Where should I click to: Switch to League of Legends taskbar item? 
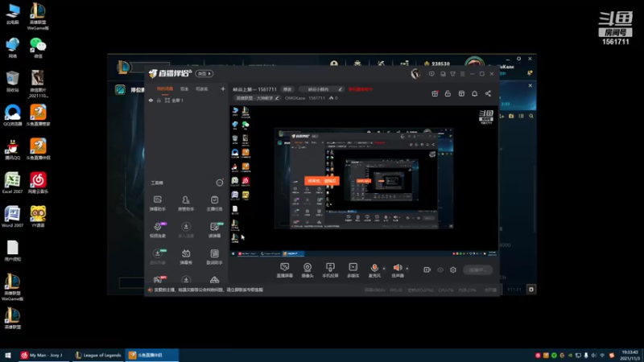tap(98, 355)
